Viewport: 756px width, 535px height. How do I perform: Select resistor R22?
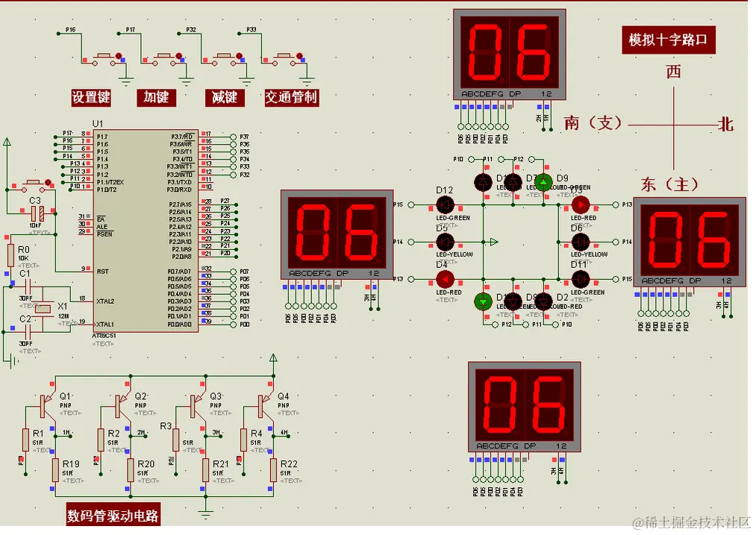[x=273, y=470]
